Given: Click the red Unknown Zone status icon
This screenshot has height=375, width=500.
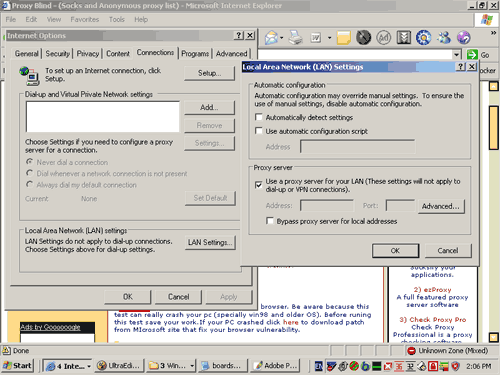Looking at the screenshot, I should click(x=411, y=351).
